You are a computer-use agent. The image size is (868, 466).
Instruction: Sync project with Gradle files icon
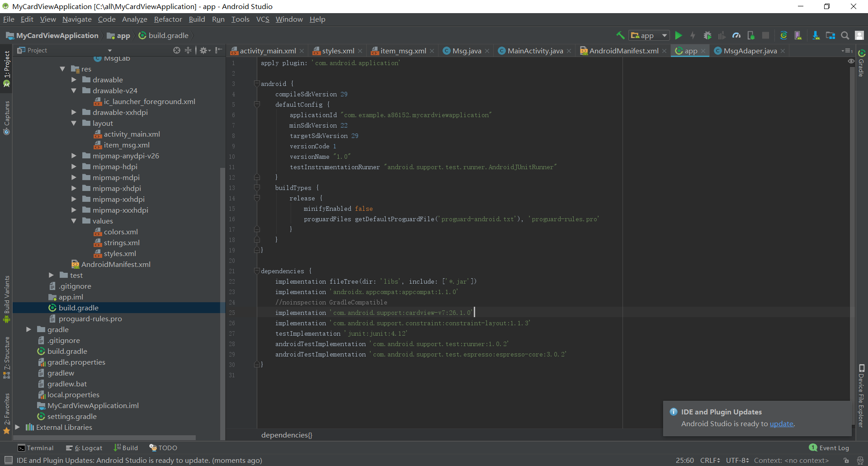783,35
